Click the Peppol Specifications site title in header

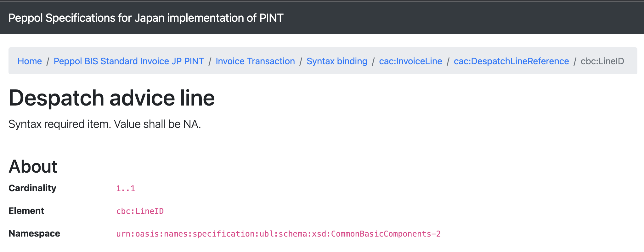[146, 18]
